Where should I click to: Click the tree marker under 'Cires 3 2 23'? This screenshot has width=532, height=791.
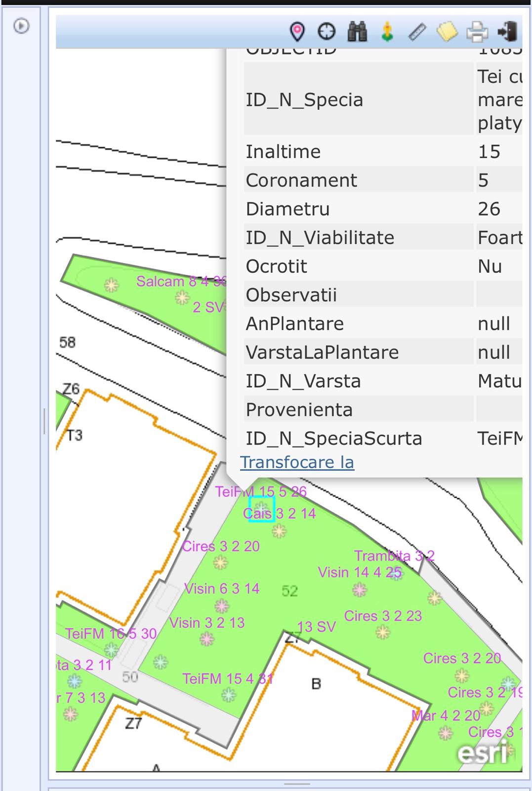tap(382, 632)
